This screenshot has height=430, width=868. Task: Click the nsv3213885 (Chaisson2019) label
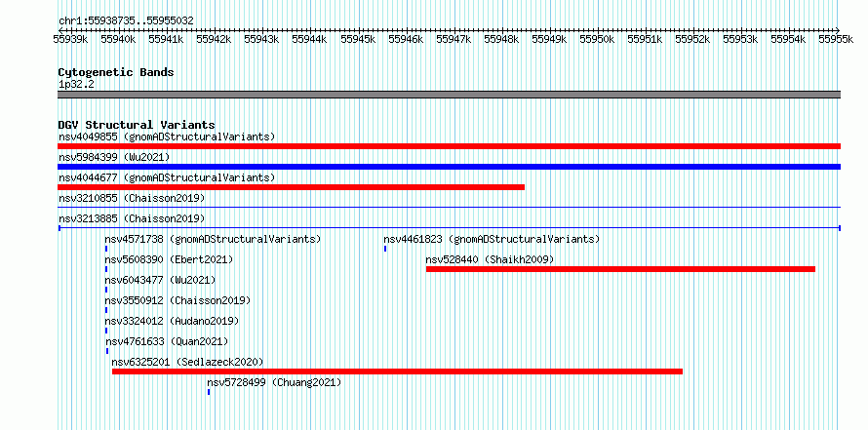(x=132, y=218)
